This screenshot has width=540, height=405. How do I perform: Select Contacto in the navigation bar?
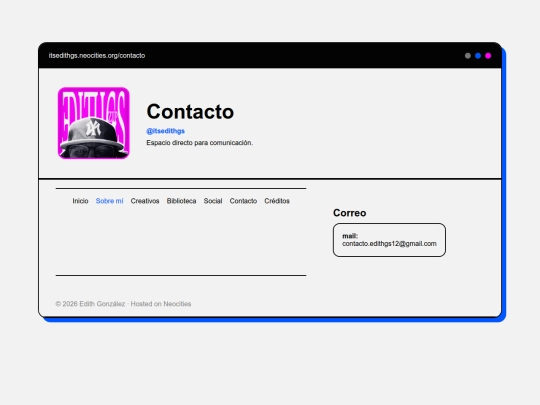[243, 201]
